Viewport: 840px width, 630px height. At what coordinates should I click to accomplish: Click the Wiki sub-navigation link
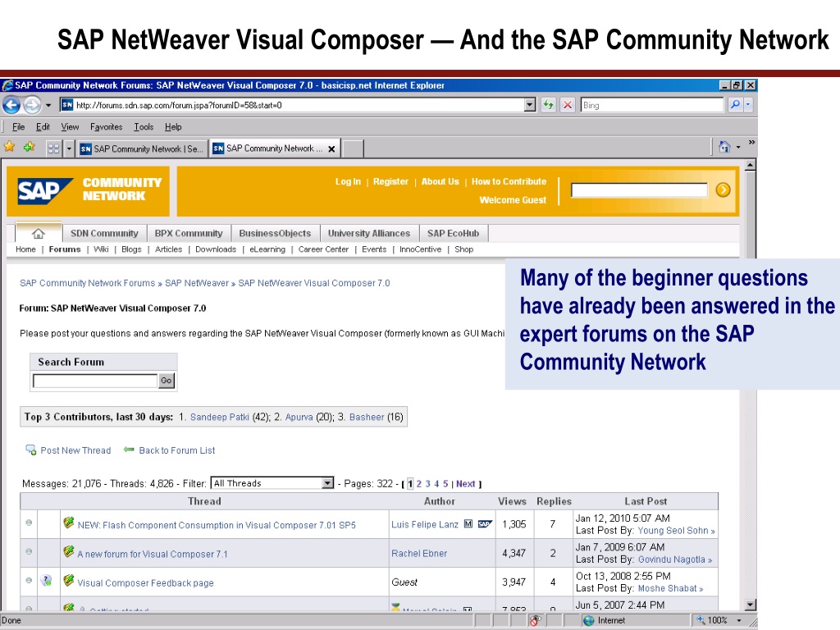point(101,249)
